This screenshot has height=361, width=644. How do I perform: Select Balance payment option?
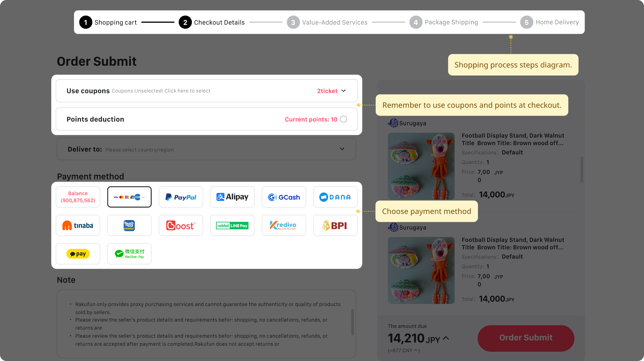tap(78, 197)
